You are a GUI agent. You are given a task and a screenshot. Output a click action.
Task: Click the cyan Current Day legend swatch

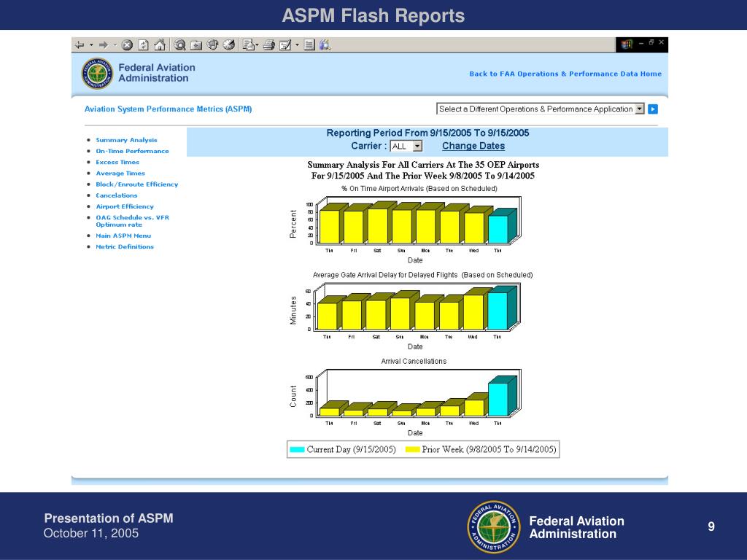[x=297, y=449]
